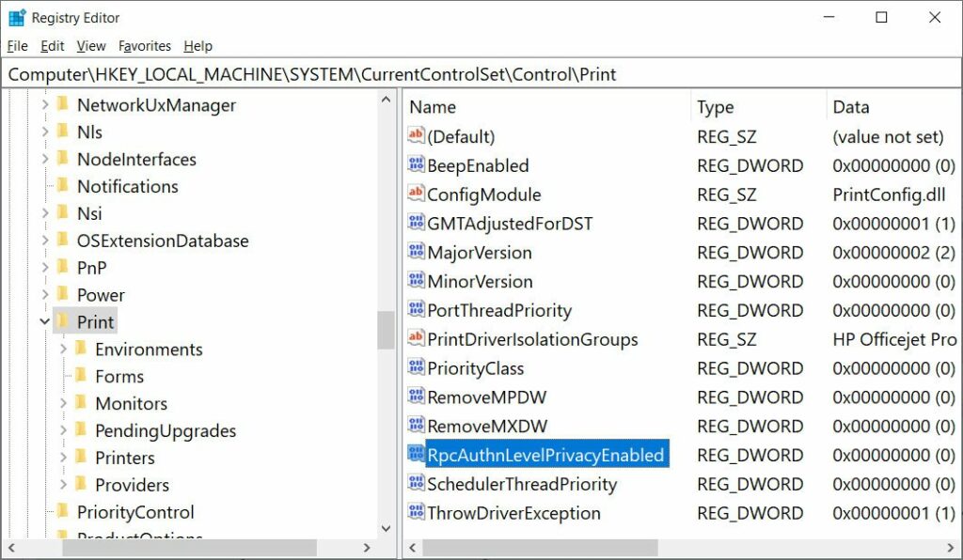This screenshot has height=560, width=963.
Task: Collapse the Print key
Action: pyautogui.click(x=44, y=320)
